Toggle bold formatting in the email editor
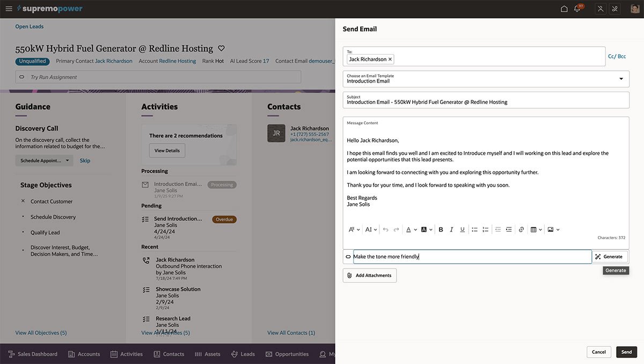Image resolution: width=644 pixels, height=364 pixels. point(441,229)
